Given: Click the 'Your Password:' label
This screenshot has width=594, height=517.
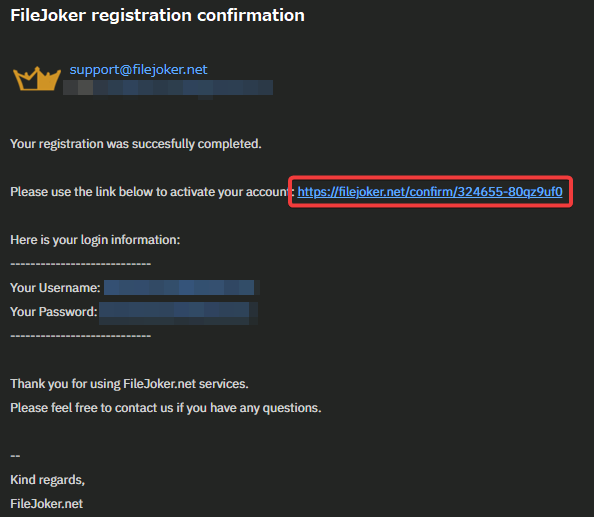Looking at the screenshot, I should click(x=54, y=312).
